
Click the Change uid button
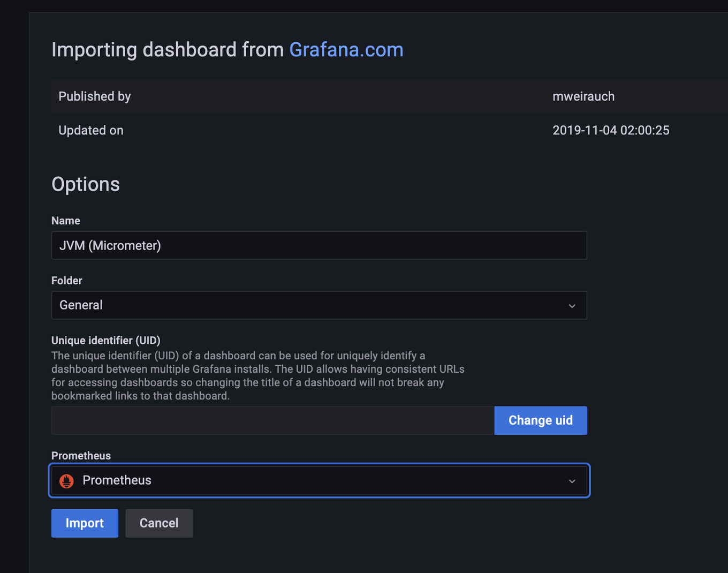click(x=540, y=420)
